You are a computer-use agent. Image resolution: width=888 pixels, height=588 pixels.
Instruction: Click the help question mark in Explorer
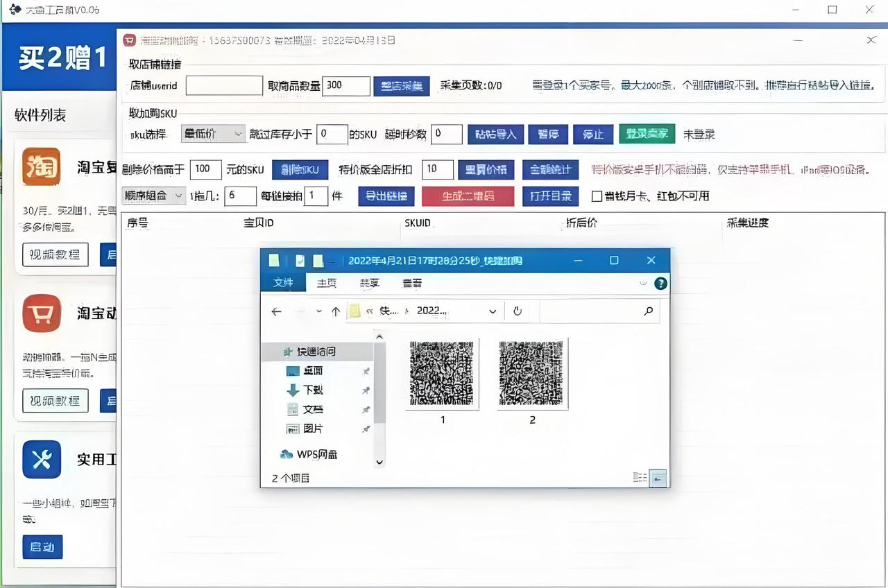point(660,283)
